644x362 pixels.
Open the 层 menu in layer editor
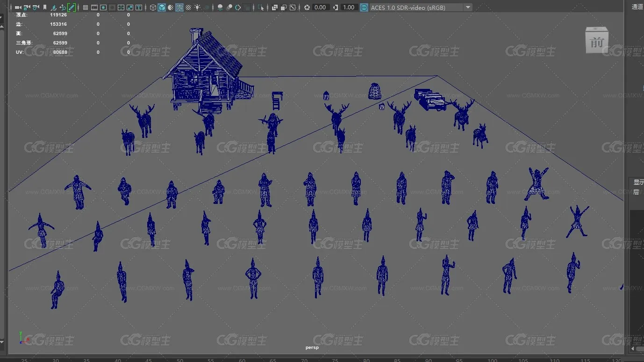point(636,192)
